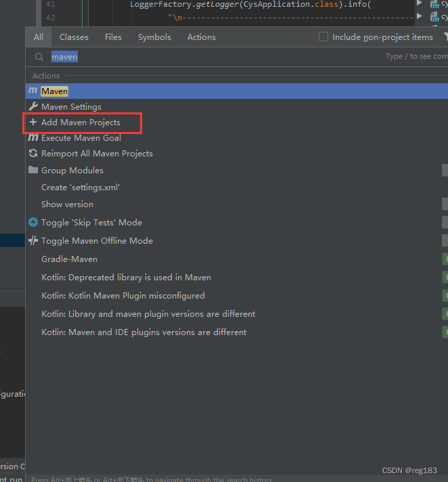Toggle switch on Kotlin Deprecated library row
448x482 pixels.
point(445,278)
